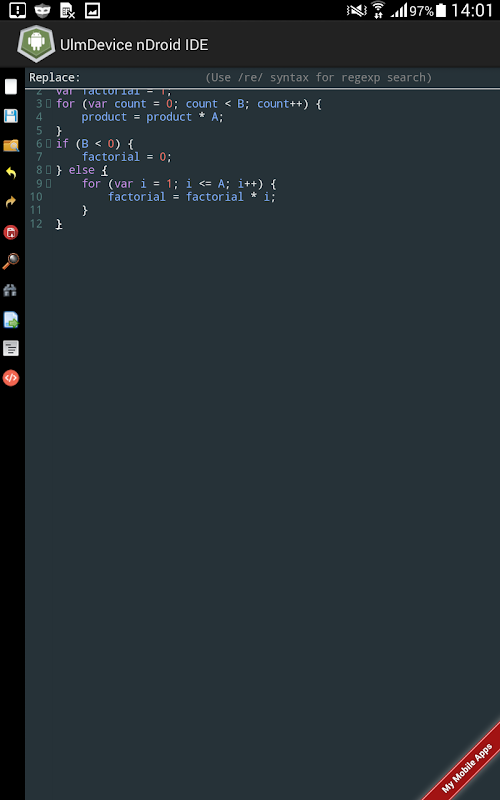The height and width of the screenshot is (800, 500).
Task: Click the document with green arrow icon
Action: (x=11, y=320)
